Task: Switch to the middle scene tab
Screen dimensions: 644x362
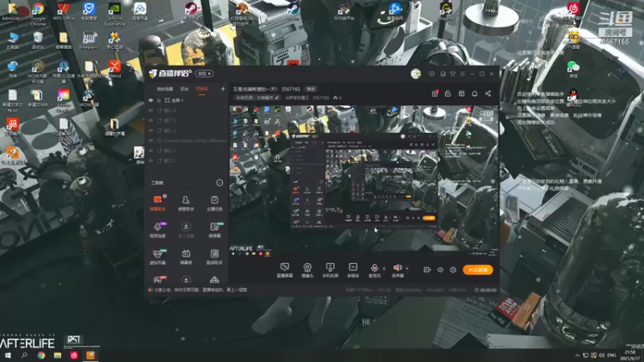Action: point(184,89)
